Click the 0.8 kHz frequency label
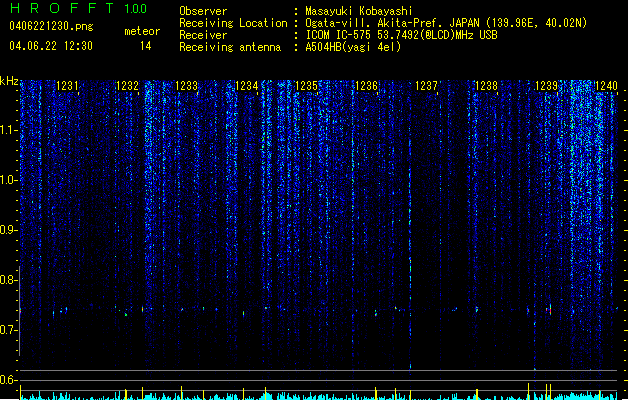This screenshot has width=629, height=400. (x=8, y=280)
